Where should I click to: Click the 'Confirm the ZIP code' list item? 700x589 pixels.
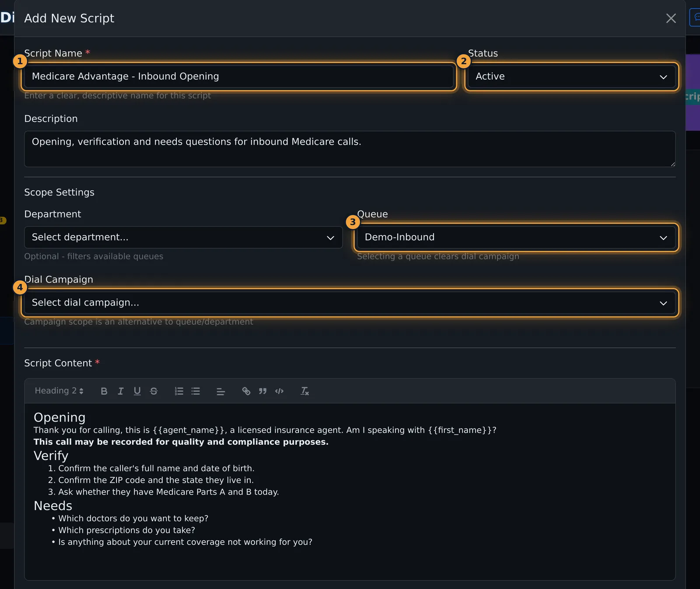pos(156,480)
